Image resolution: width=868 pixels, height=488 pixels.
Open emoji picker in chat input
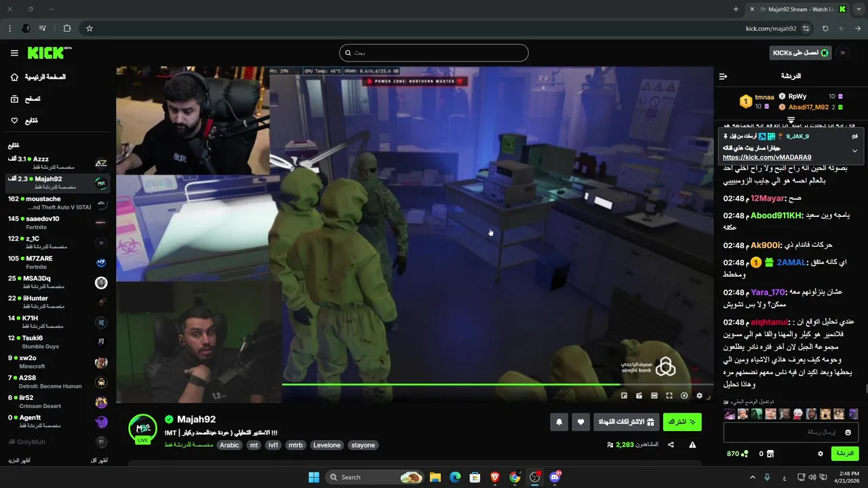coord(848,432)
